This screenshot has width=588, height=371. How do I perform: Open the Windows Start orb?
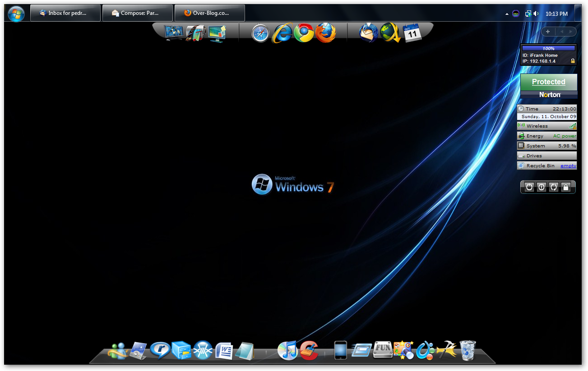tap(16, 14)
